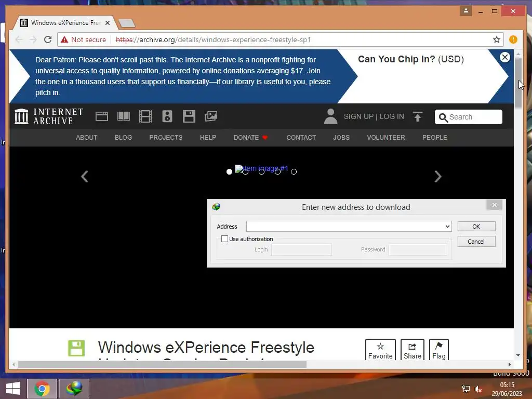This screenshot has height=399, width=532.
Task: Click the SIGN UP link
Action: point(358,116)
